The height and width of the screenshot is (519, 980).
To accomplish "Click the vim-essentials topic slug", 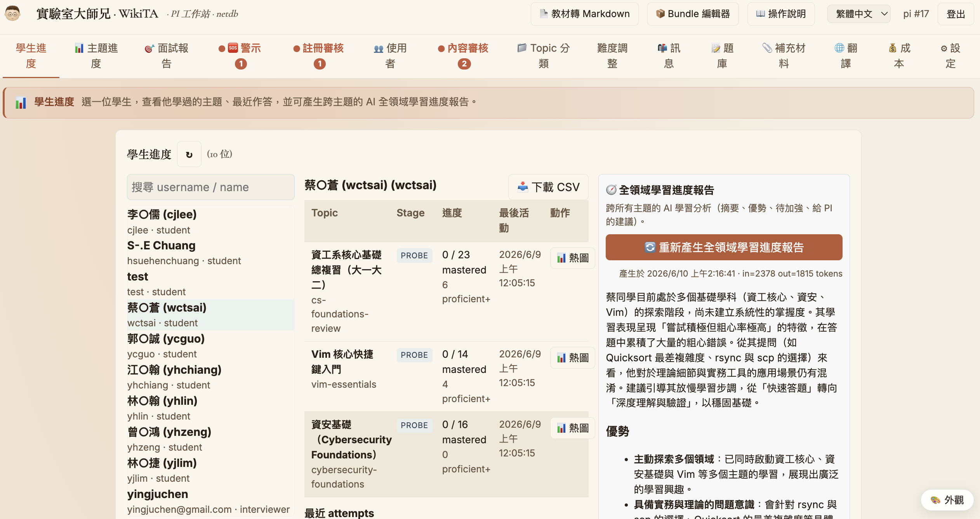I will click(x=344, y=385).
